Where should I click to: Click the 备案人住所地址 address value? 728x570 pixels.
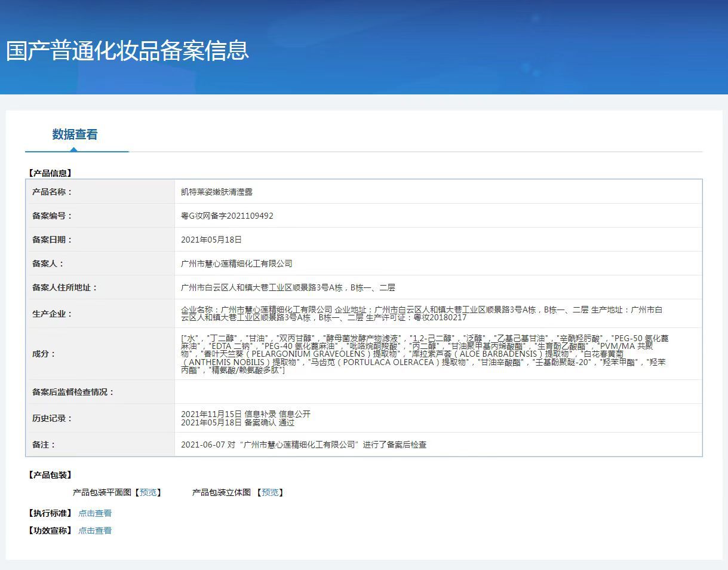click(x=288, y=287)
